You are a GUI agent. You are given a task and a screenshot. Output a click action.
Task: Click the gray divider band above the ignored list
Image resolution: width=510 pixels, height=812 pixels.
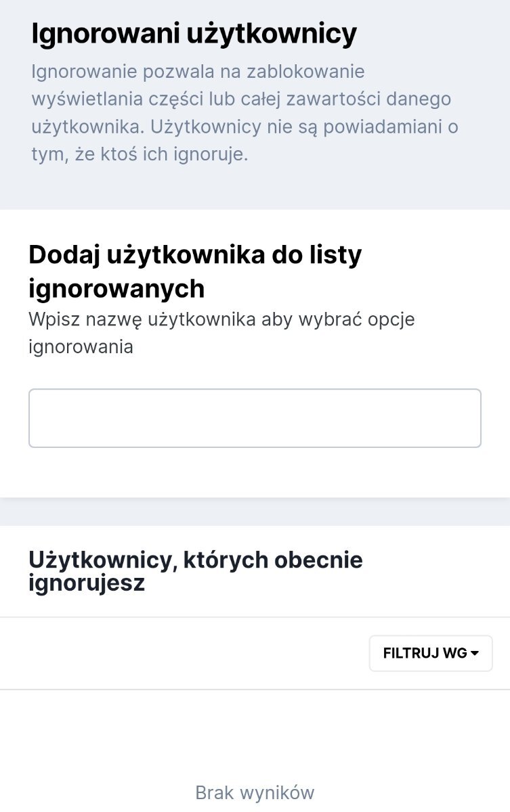pos(255,512)
